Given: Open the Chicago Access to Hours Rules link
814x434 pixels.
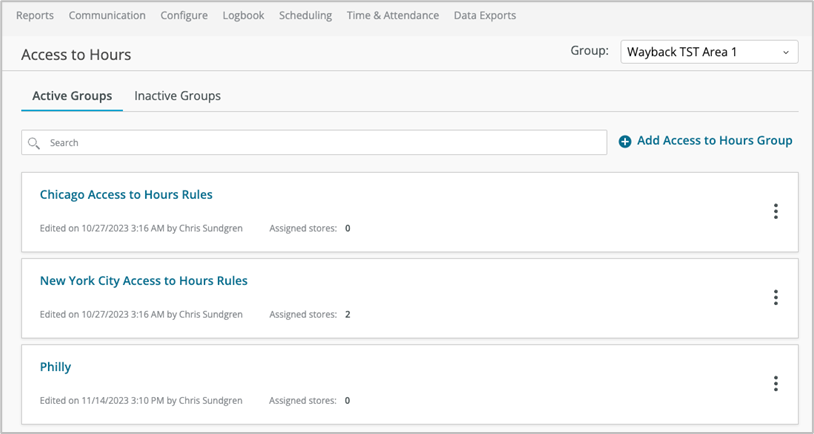Looking at the screenshot, I should (x=126, y=194).
